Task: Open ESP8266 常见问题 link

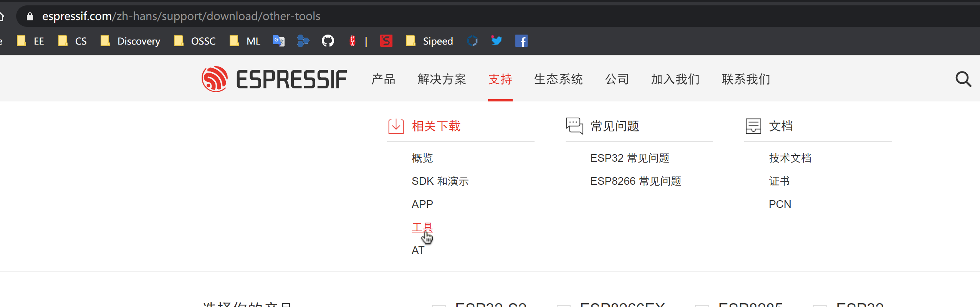Action: [636, 181]
